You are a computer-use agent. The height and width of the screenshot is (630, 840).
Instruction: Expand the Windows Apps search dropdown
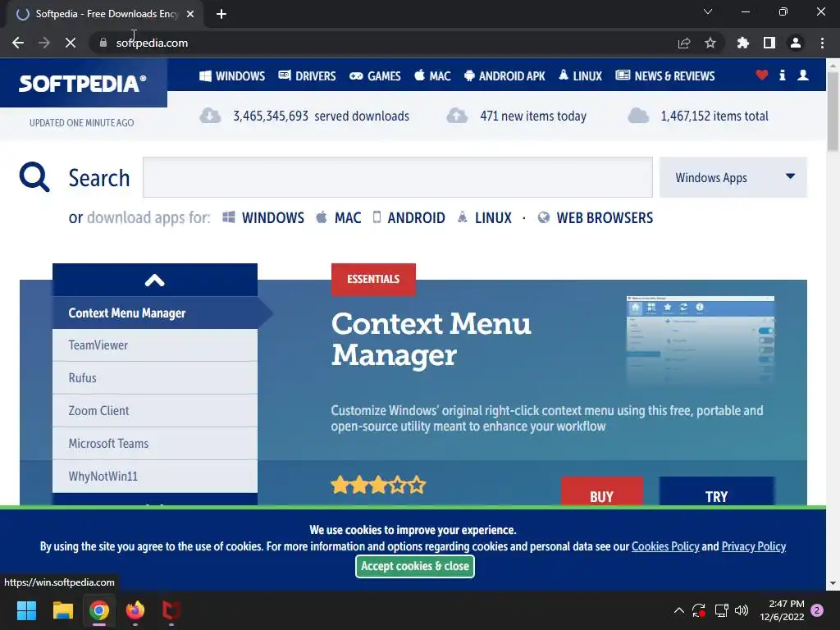pyautogui.click(x=733, y=177)
